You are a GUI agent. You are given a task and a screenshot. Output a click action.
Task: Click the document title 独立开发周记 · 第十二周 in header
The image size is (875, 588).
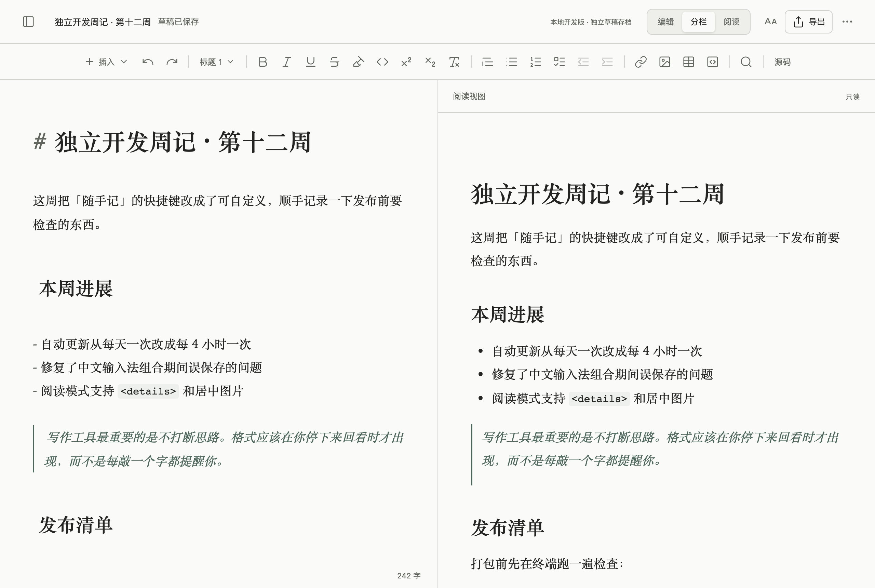click(103, 22)
